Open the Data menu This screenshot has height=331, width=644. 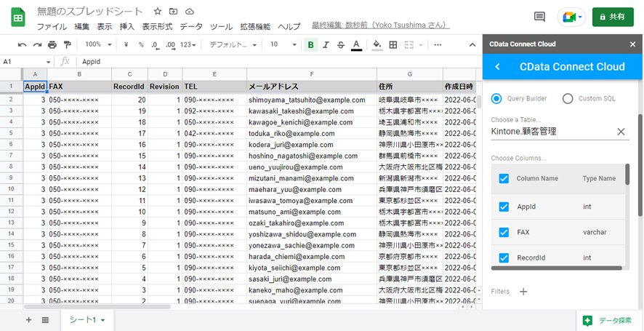(191, 27)
